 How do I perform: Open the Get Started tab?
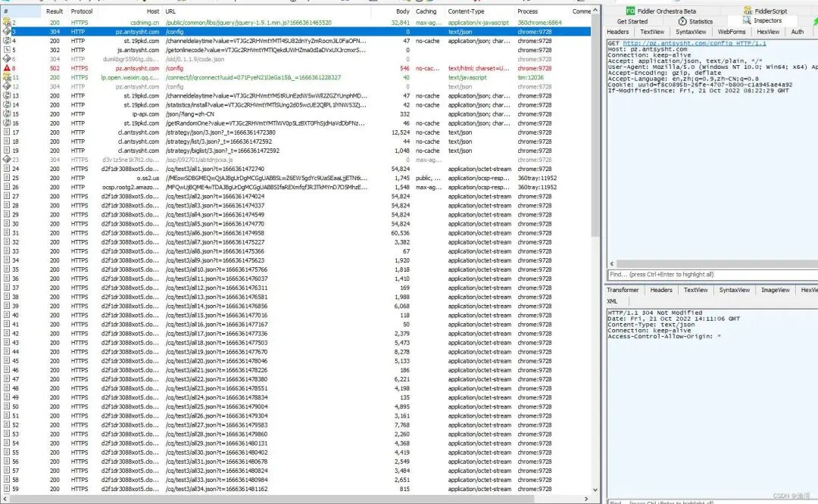(x=632, y=21)
